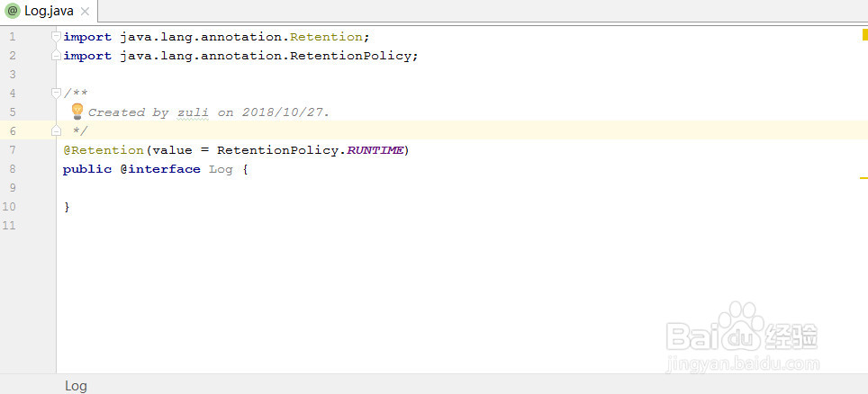This screenshot has width=868, height=394.
Task: Click the RUNTIME constant in the code
Action: [x=375, y=150]
